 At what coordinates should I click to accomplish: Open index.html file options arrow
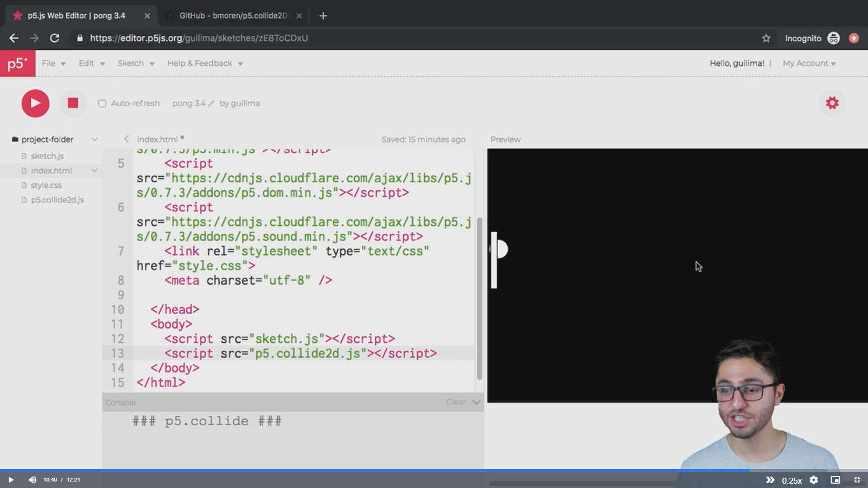click(94, 170)
